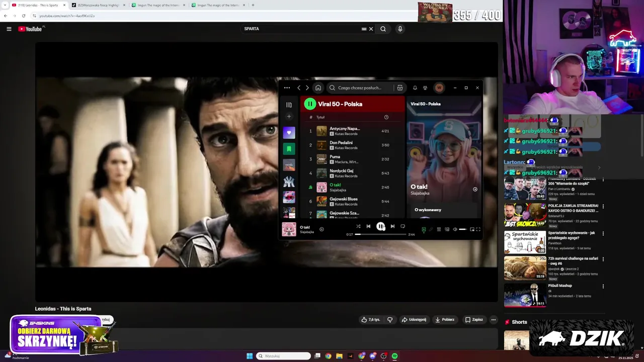Open now playing album art in player bar
The image size is (644, 362).
(x=289, y=229)
